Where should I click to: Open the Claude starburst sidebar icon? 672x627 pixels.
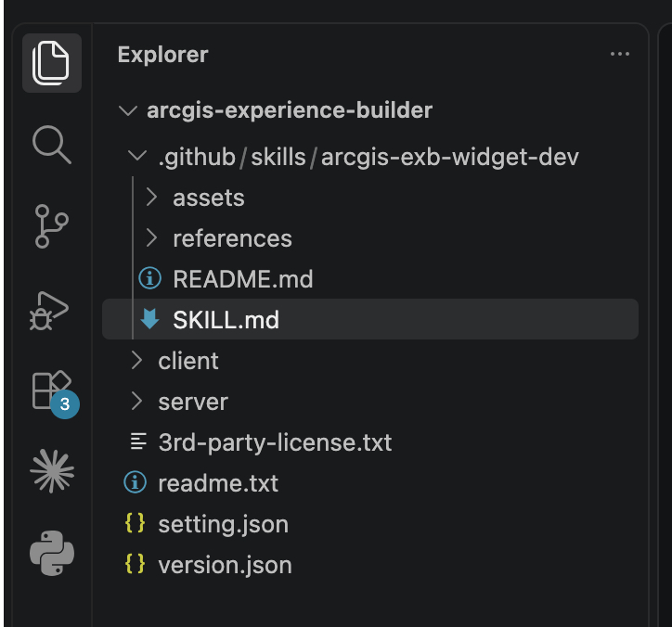pyautogui.click(x=52, y=471)
